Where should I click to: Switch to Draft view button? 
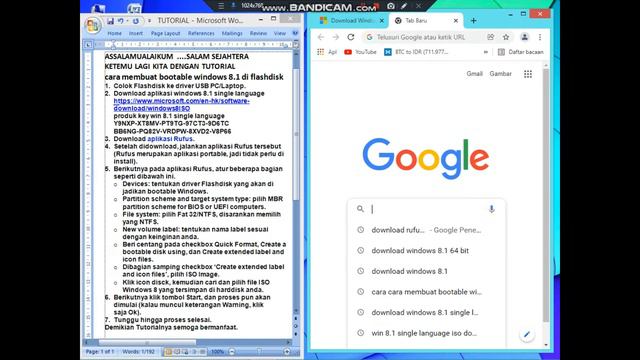(203, 351)
